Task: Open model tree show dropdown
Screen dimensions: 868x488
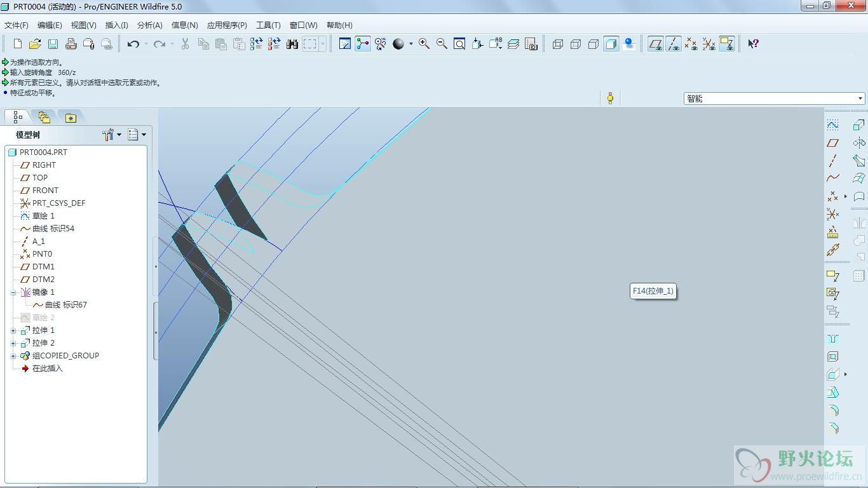Action: coord(137,135)
